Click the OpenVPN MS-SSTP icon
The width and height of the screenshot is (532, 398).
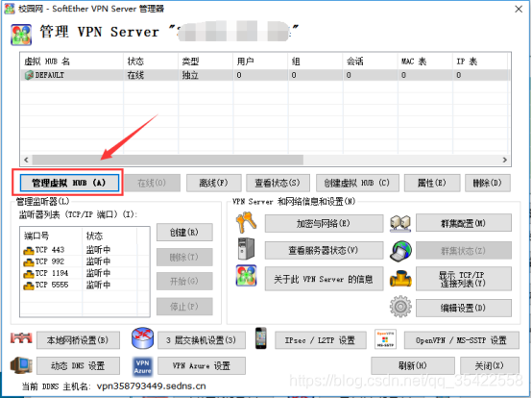385,338
